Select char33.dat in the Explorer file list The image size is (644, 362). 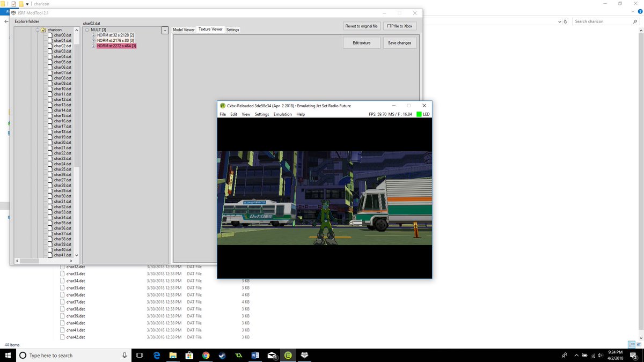[x=76, y=274]
